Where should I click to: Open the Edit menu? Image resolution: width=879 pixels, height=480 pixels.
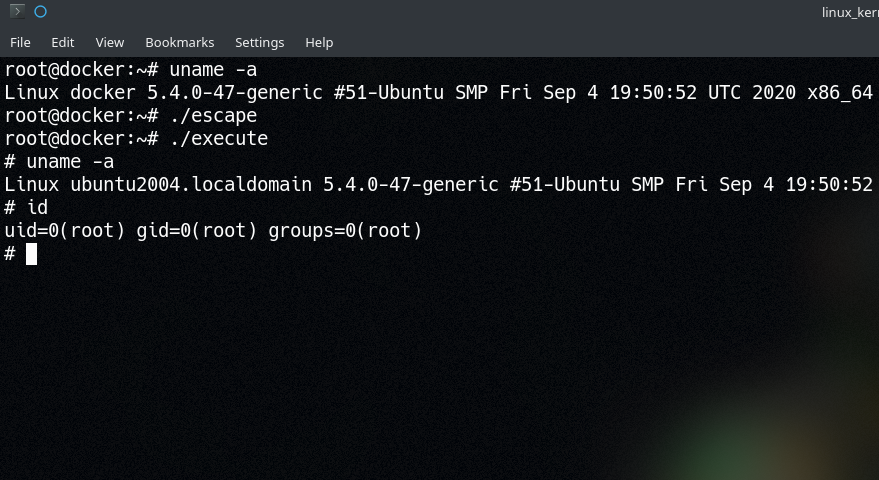[63, 42]
